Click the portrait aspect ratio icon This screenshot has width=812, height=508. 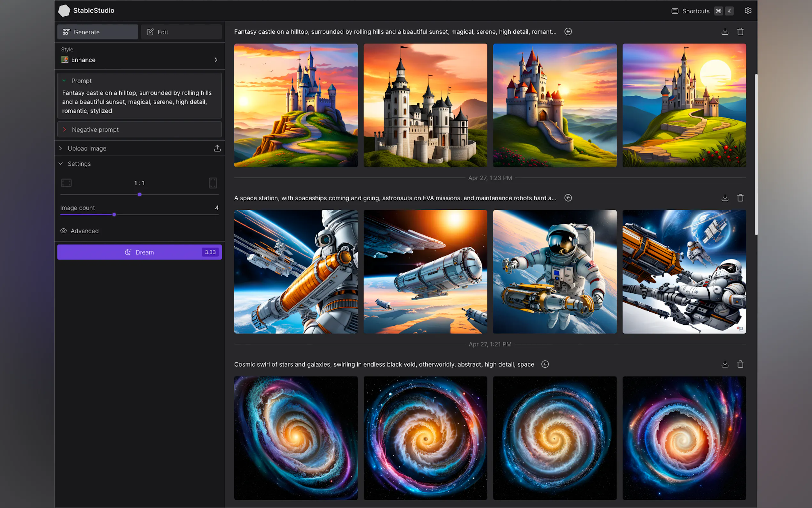click(213, 183)
